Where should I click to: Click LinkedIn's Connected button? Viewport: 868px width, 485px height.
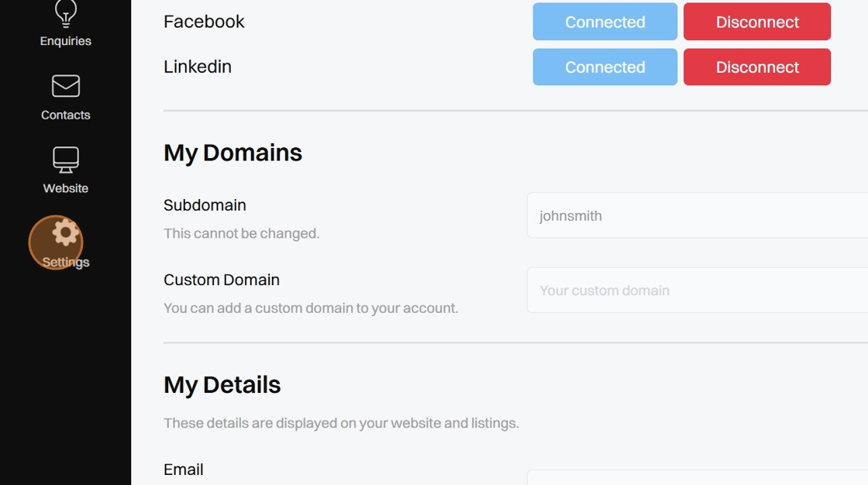click(x=604, y=67)
